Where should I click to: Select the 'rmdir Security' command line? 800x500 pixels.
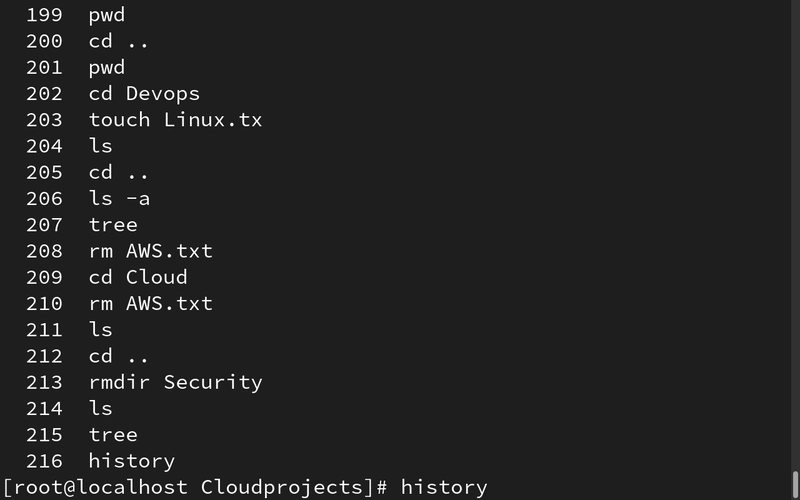click(144, 382)
